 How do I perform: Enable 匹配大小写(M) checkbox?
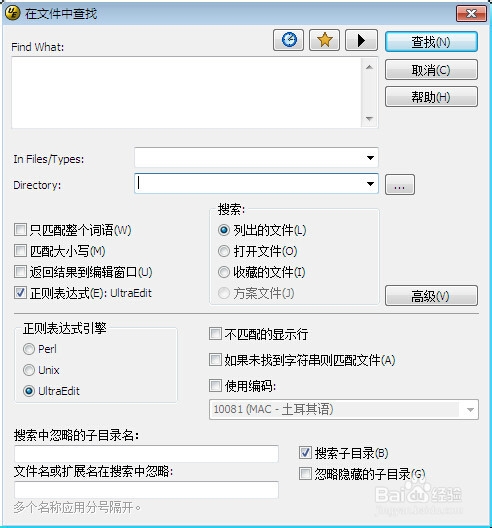coord(20,251)
